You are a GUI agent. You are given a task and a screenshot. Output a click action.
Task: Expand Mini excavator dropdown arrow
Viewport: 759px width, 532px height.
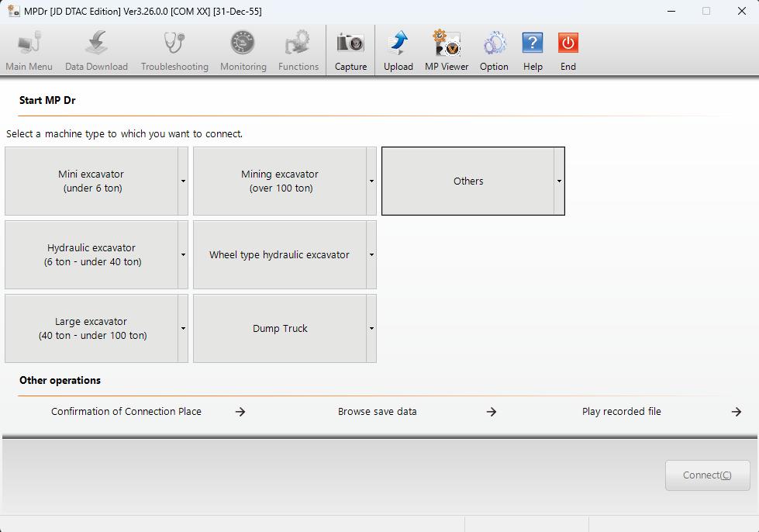click(x=183, y=181)
